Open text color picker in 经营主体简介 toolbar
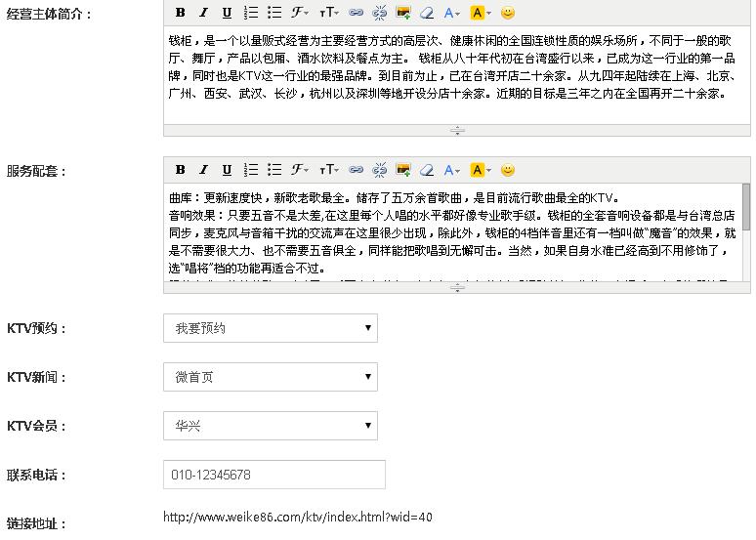 (451, 13)
